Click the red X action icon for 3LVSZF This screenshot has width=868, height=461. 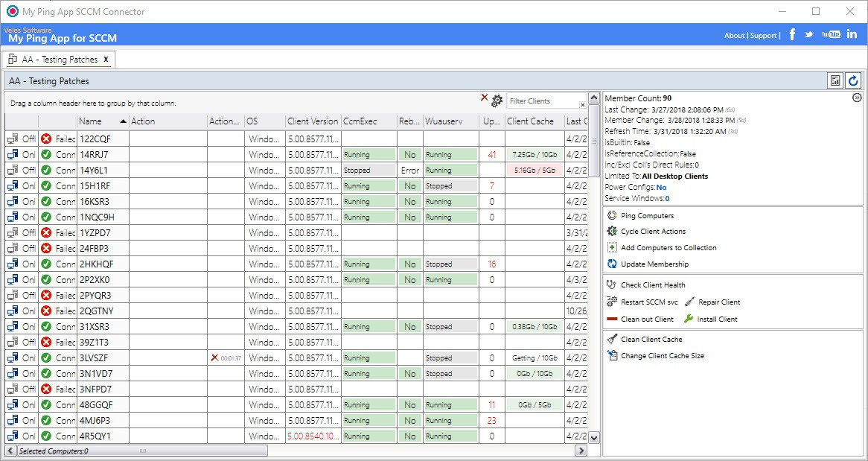[x=215, y=358]
